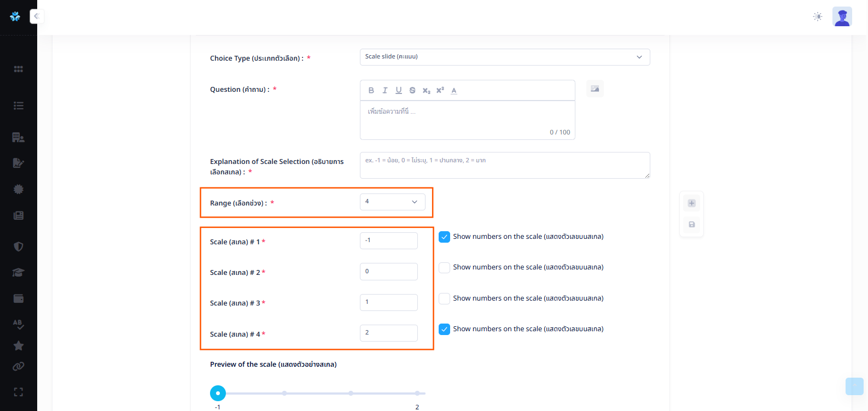This screenshot has height=411, width=868.
Task: Toggle the light/dark theme sun icon
Action: coord(818,16)
